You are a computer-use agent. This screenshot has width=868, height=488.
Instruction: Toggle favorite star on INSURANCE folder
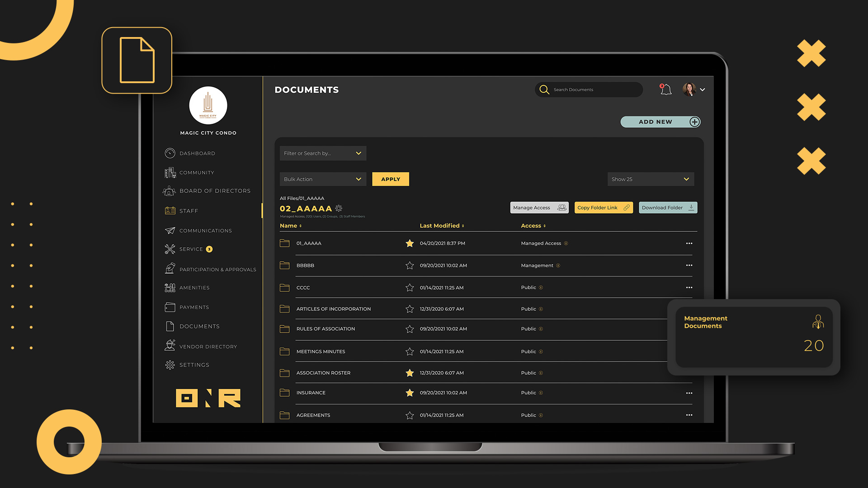(x=409, y=393)
